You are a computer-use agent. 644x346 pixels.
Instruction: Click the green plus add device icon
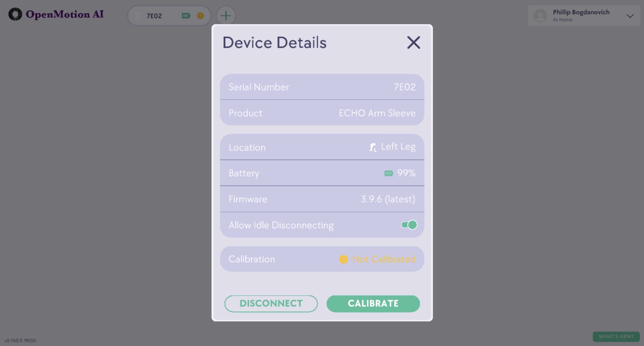(x=226, y=16)
